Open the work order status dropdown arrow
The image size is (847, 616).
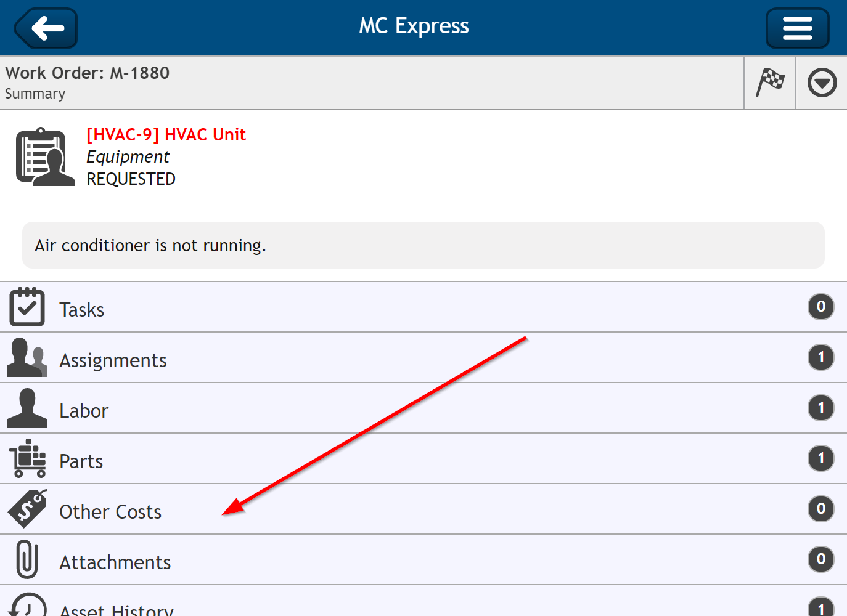pyautogui.click(x=822, y=82)
